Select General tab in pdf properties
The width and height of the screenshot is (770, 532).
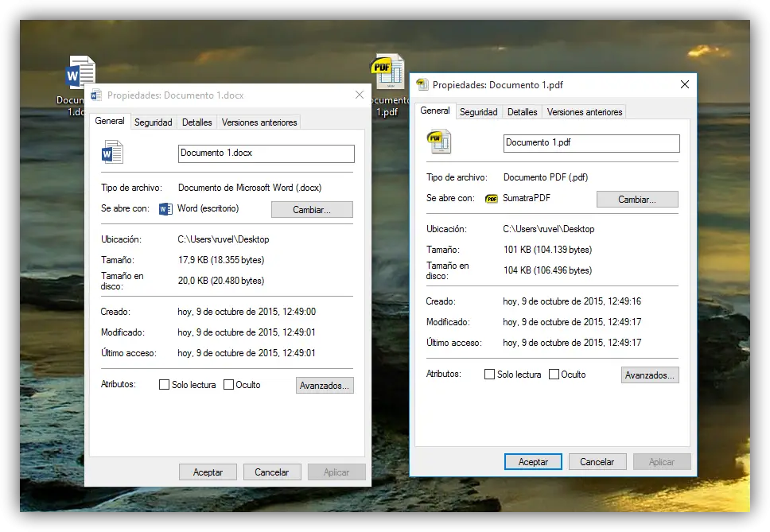click(435, 111)
